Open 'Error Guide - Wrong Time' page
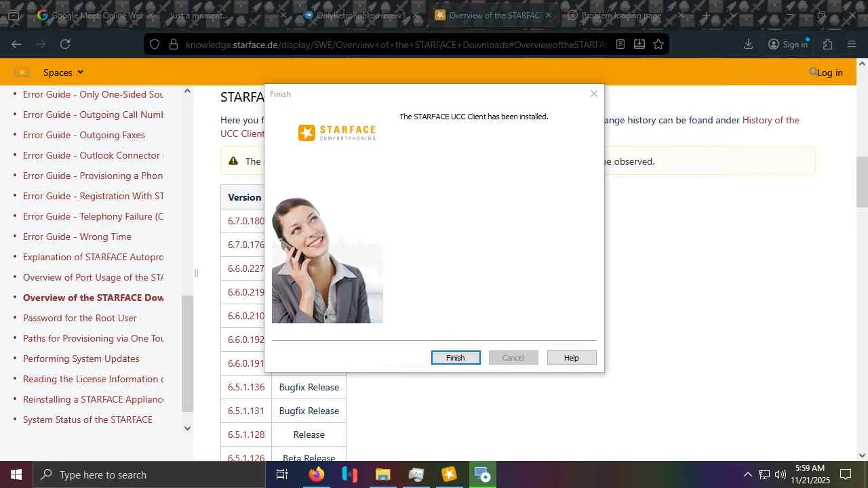This screenshot has height=488, width=868. pyautogui.click(x=77, y=237)
